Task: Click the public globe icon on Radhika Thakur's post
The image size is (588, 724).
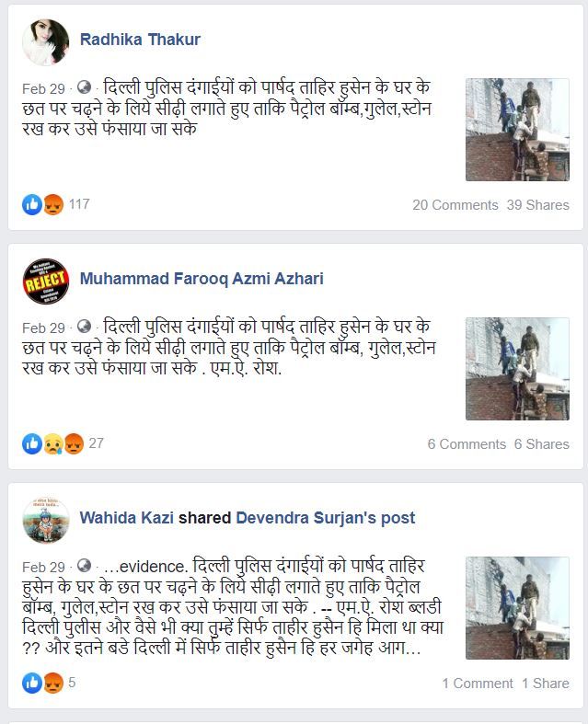Action: point(84,86)
